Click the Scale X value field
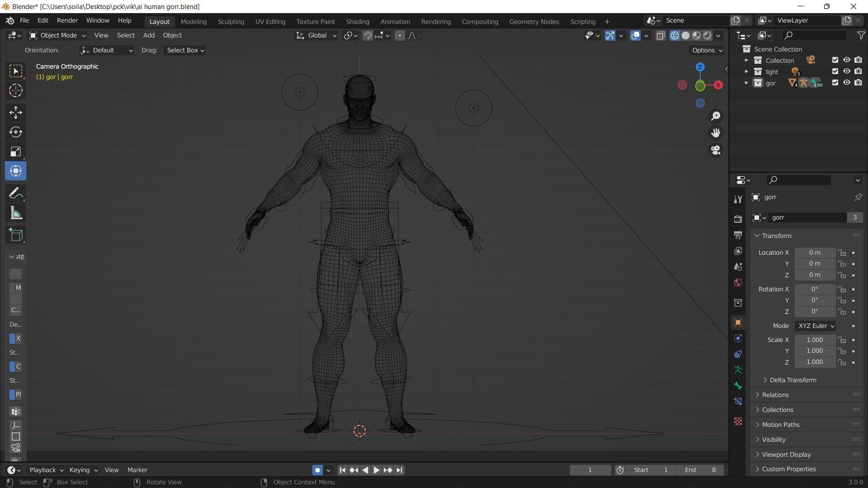This screenshot has width=868, height=488. (815, 340)
